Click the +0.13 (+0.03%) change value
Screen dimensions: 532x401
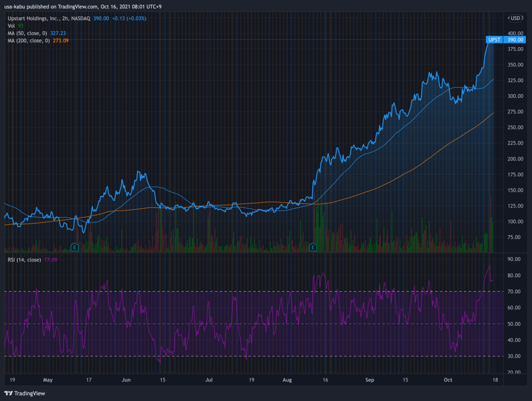pyautogui.click(x=129, y=18)
